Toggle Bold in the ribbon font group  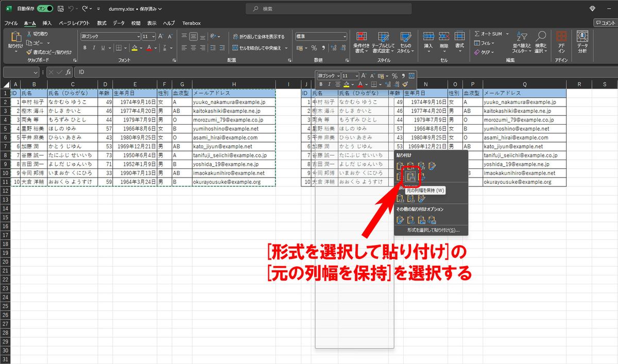coord(85,48)
